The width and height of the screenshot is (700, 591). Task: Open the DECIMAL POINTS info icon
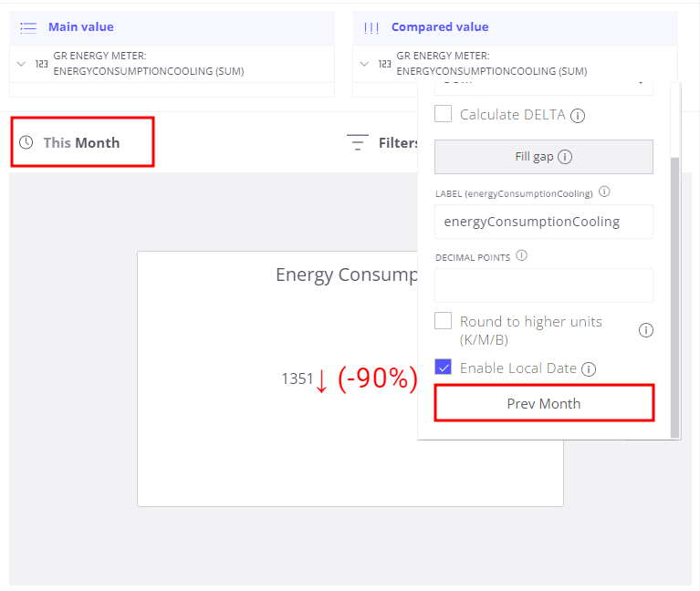pos(521,255)
